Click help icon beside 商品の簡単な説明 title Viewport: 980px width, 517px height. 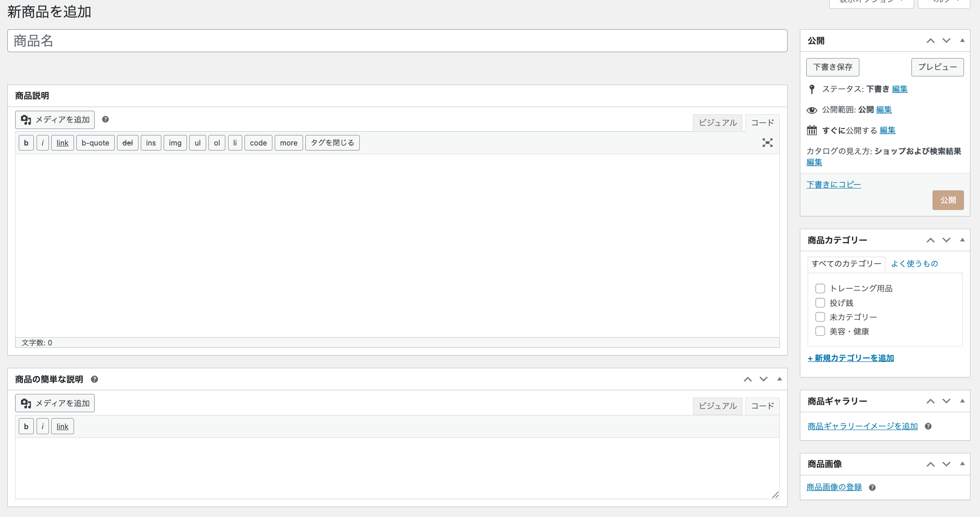click(95, 379)
